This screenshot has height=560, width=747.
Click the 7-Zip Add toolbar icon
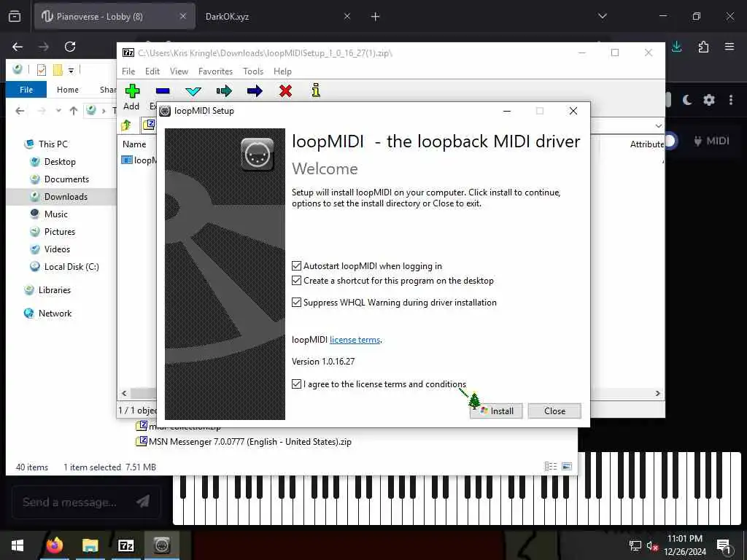click(132, 90)
